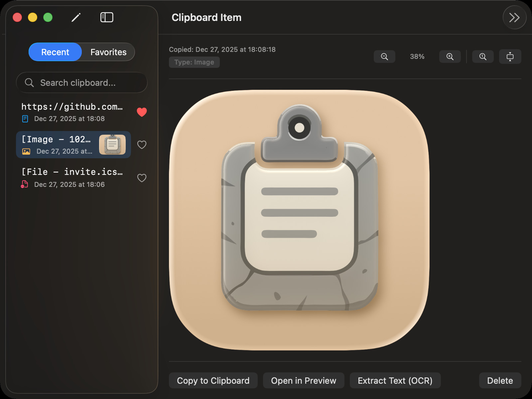Delete the selected clipboard item
The width and height of the screenshot is (532, 399).
point(500,380)
